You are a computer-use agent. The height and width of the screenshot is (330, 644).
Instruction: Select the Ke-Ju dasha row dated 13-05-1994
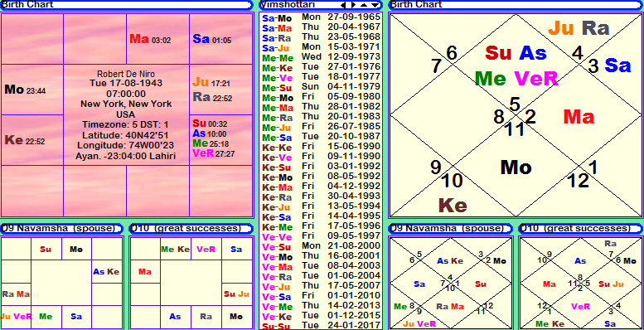pos(321,206)
